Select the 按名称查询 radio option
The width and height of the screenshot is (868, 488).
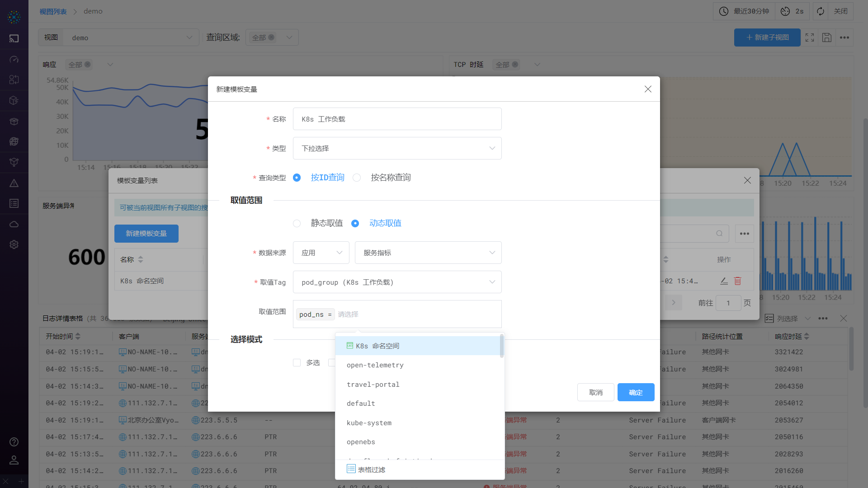357,178
